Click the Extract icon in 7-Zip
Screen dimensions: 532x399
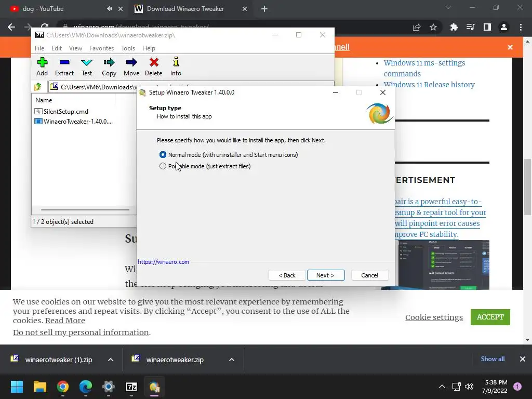click(64, 66)
